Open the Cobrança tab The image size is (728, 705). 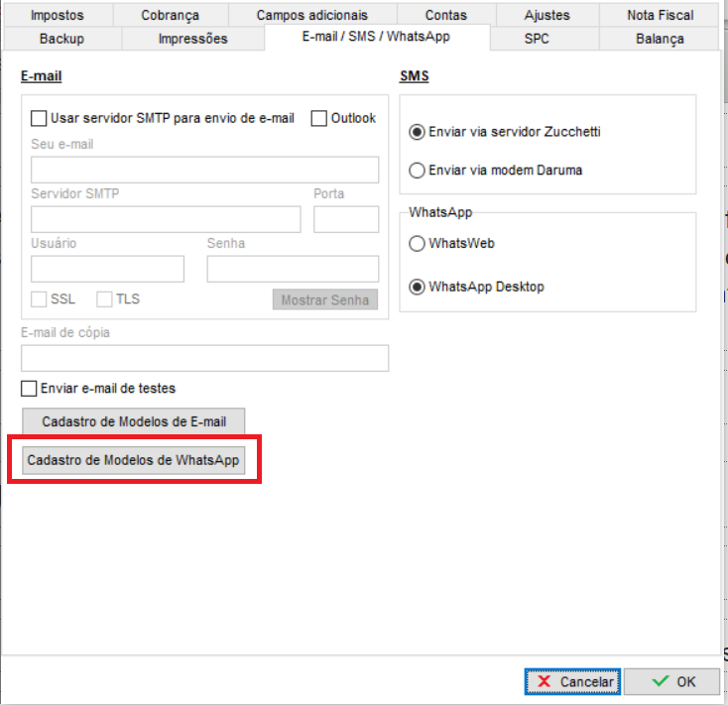(x=170, y=15)
